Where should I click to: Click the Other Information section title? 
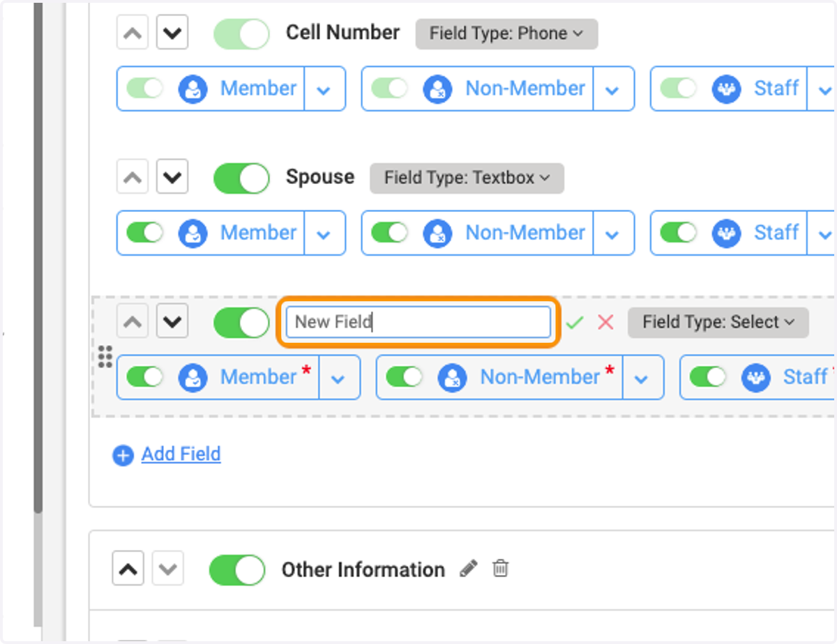click(363, 569)
